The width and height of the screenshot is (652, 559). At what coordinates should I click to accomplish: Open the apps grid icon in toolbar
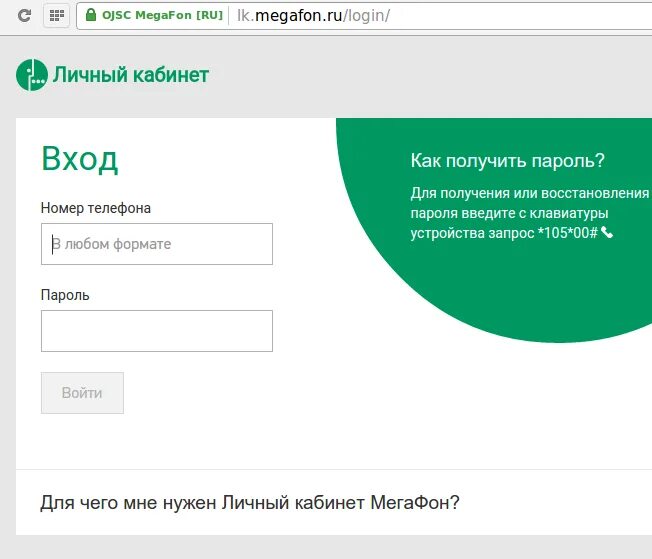coord(57,16)
